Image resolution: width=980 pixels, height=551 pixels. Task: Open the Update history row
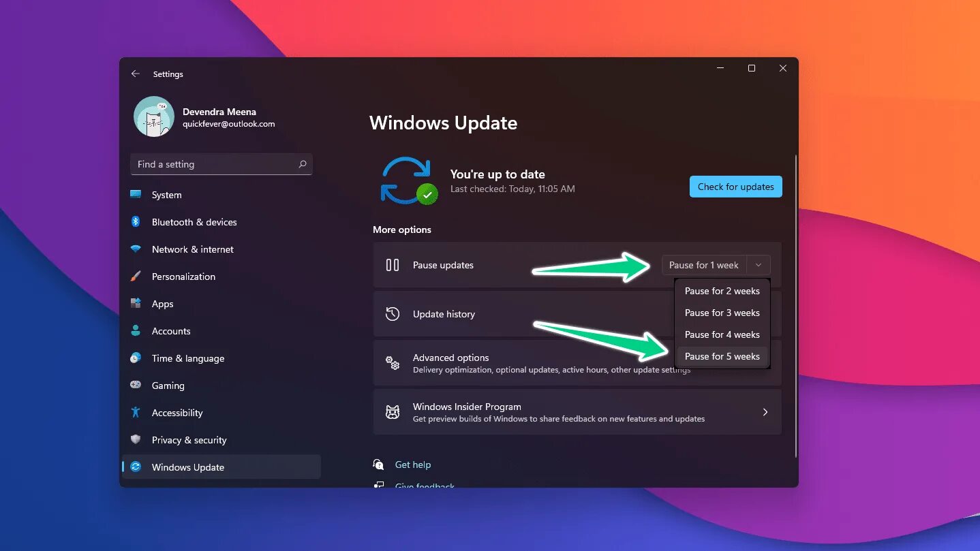point(577,314)
